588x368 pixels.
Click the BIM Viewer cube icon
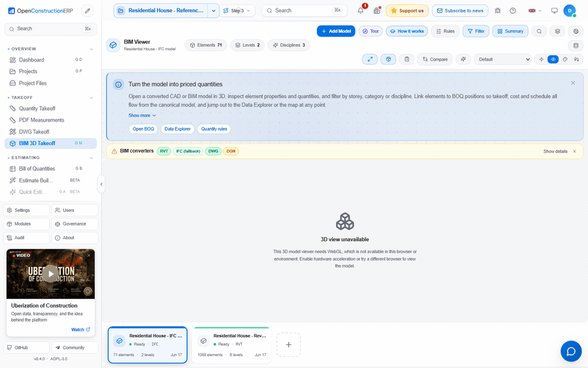pyautogui.click(x=113, y=45)
